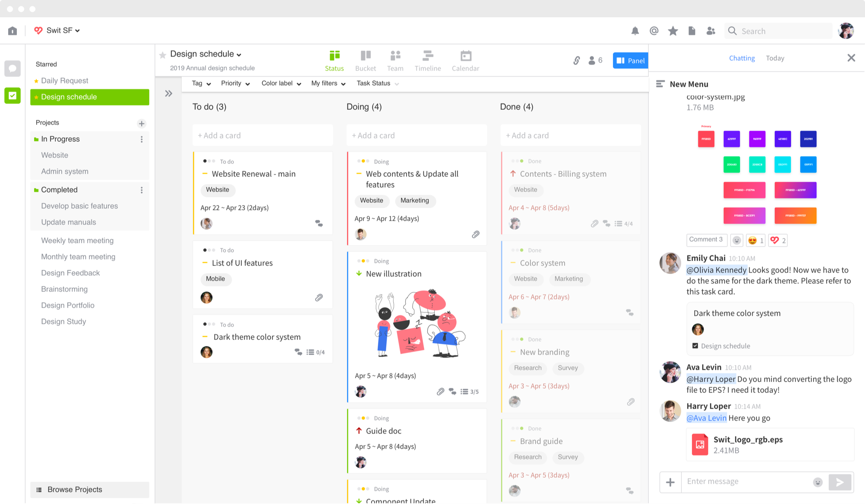Toggle the heart reaction on color-system image
This screenshot has width=865, height=504.
(x=778, y=240)
